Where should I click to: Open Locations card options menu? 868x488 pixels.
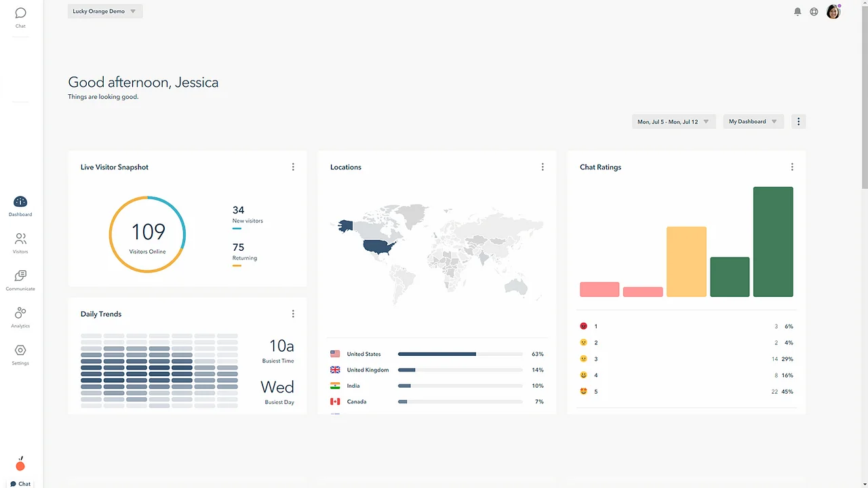click(x=542, y=167)
